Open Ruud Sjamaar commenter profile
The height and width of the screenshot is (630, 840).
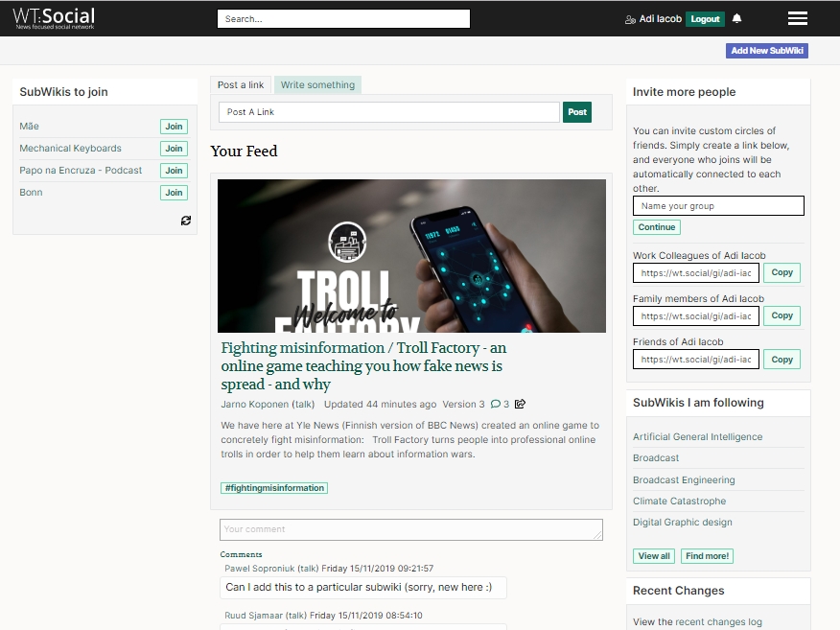point(253,616)
